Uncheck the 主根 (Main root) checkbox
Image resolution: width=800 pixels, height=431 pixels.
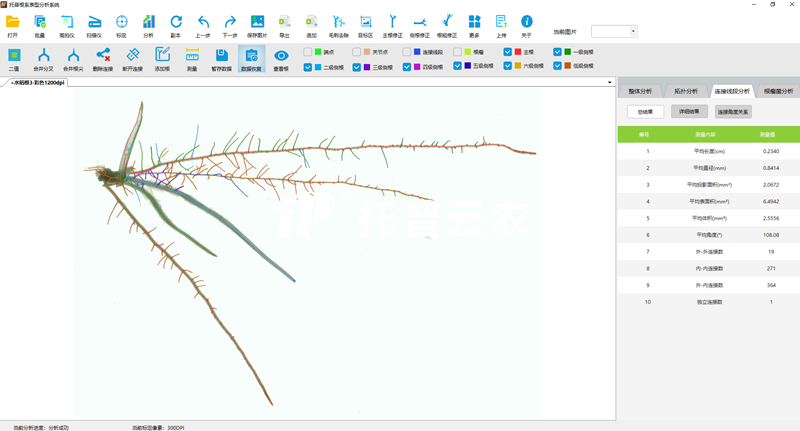click(508, 52)
